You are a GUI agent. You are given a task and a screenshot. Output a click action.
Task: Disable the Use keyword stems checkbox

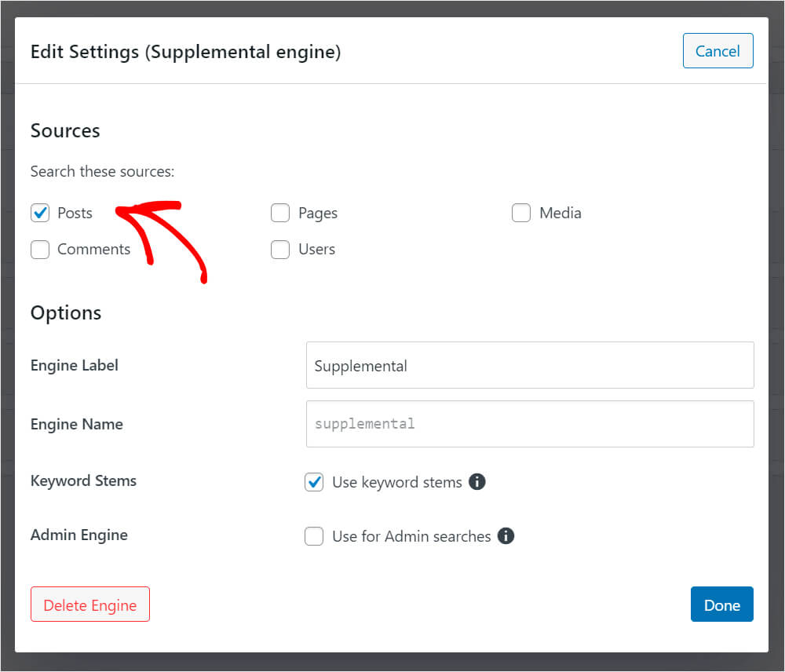pos(314,482)
